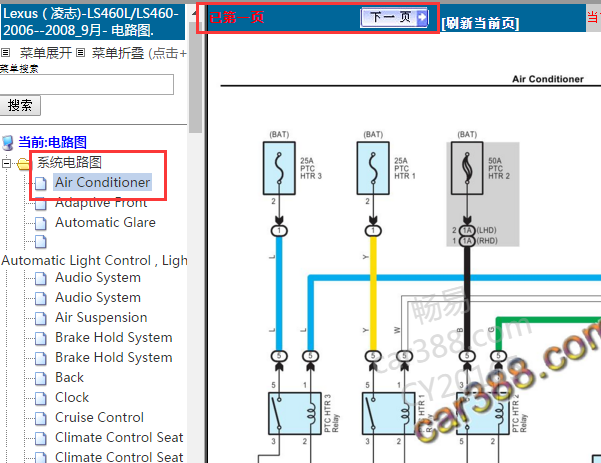
Task: Click the first Climate Control Seat page icon
Action: [41, 438]
